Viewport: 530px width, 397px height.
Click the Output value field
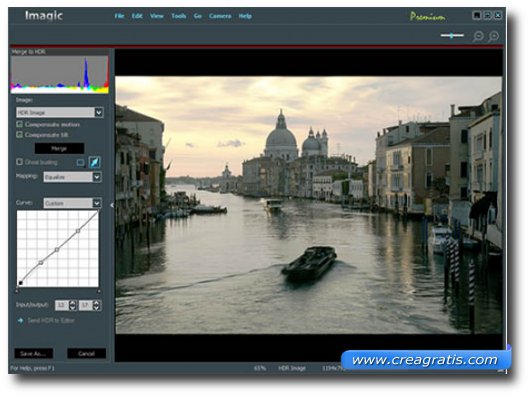coord(86,305)
